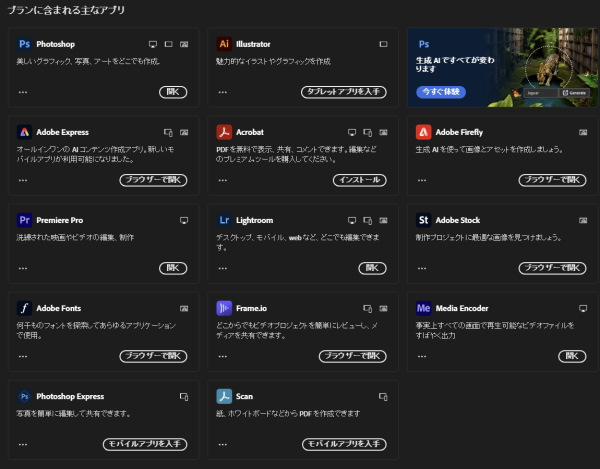Open Frame.io in browser

tap(353, 356)
